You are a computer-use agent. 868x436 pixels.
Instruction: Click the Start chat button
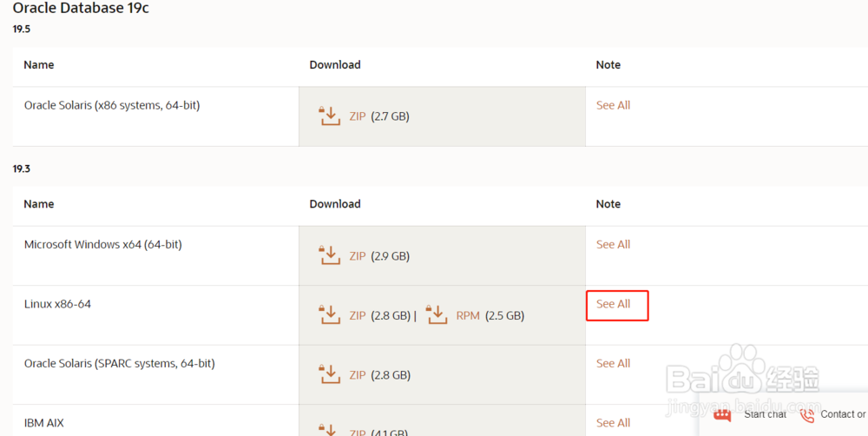(765, 415)
